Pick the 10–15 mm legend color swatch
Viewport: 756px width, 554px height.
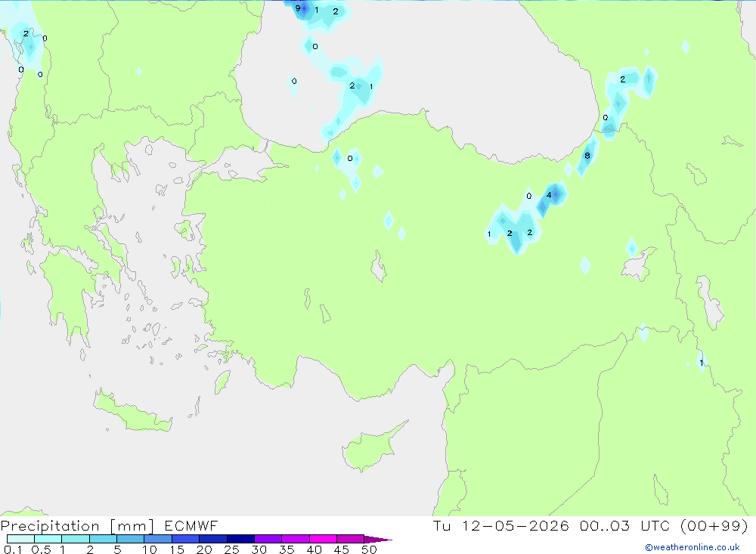[x=158, y=539]
